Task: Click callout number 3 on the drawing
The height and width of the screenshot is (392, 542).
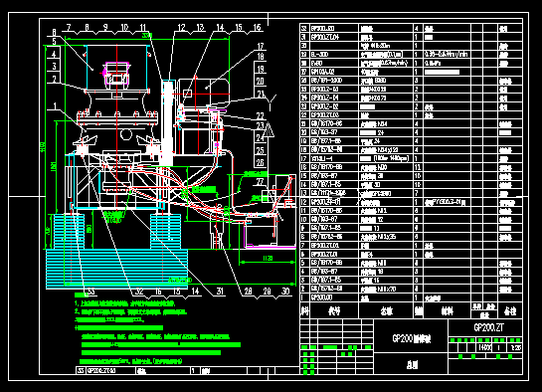Action: [54, 67]
